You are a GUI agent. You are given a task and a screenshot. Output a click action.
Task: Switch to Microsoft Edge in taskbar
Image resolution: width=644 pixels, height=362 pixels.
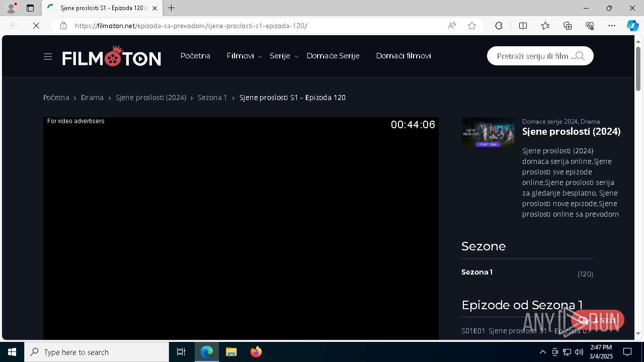click(207, 352)
